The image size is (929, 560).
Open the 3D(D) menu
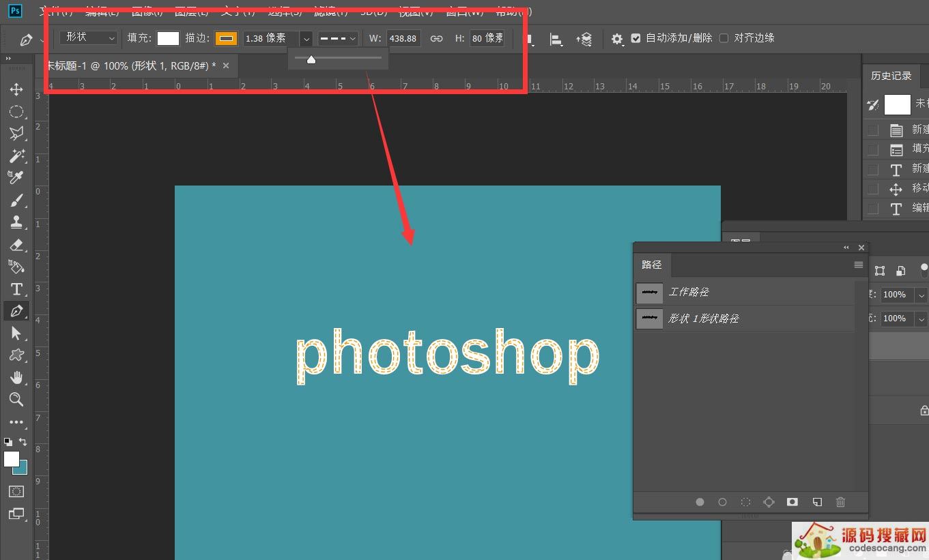point(374,11)
